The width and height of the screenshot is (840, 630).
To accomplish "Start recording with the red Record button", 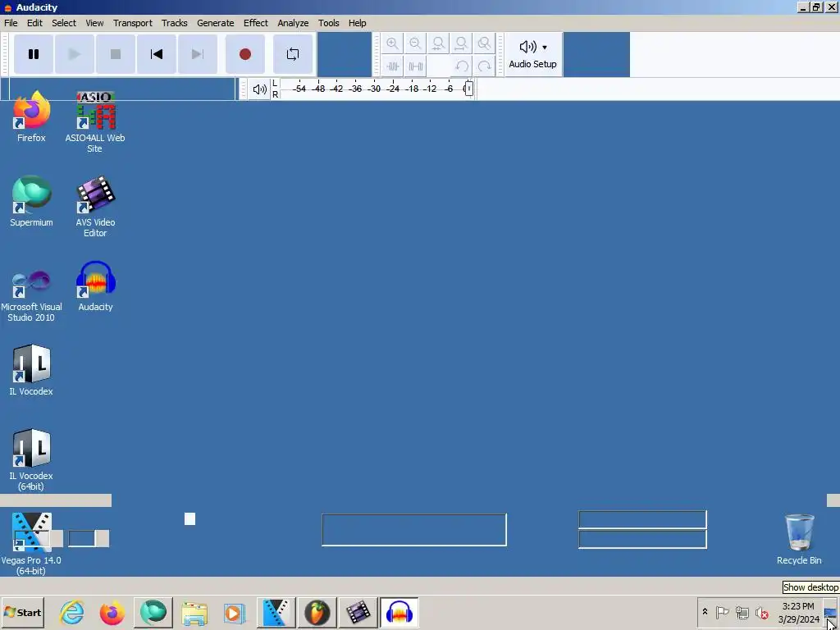I will point(244,54).
